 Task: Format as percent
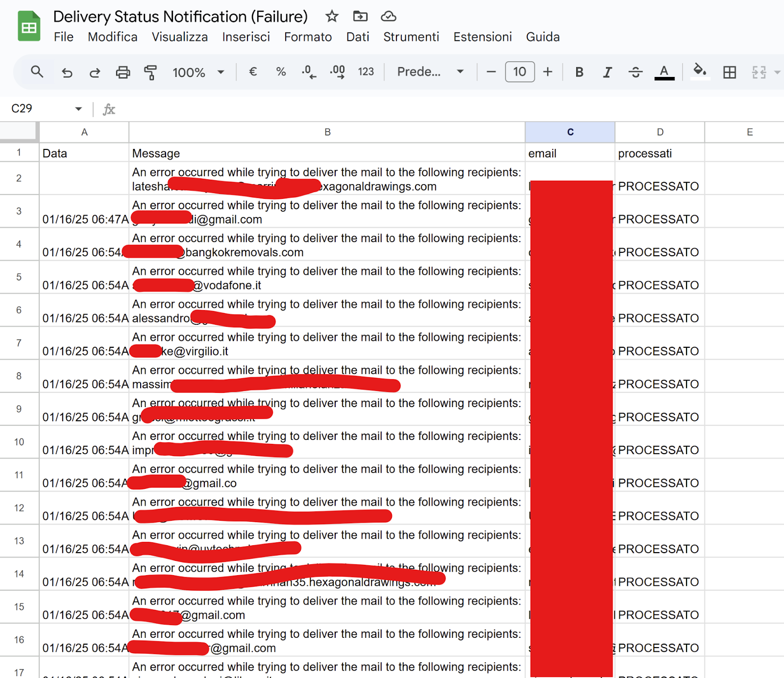click(x=281, y=72)
